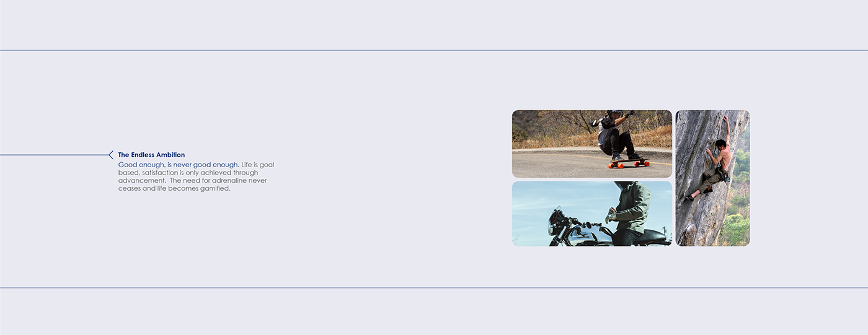Open the motorcycle rider photo
The width and height of the screenshot is (868, 335).
[x=592, y=214]
